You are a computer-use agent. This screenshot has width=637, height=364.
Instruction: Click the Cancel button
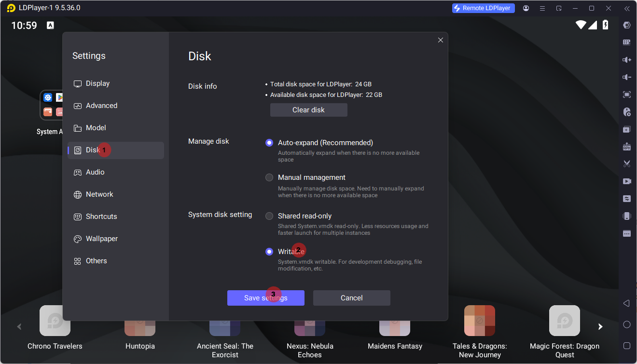coord(352,298)
